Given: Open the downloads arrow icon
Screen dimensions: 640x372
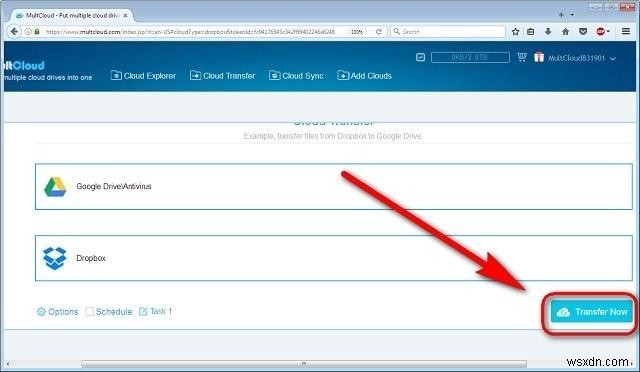Looking at the screenshot, I should (x=548, y=31).
